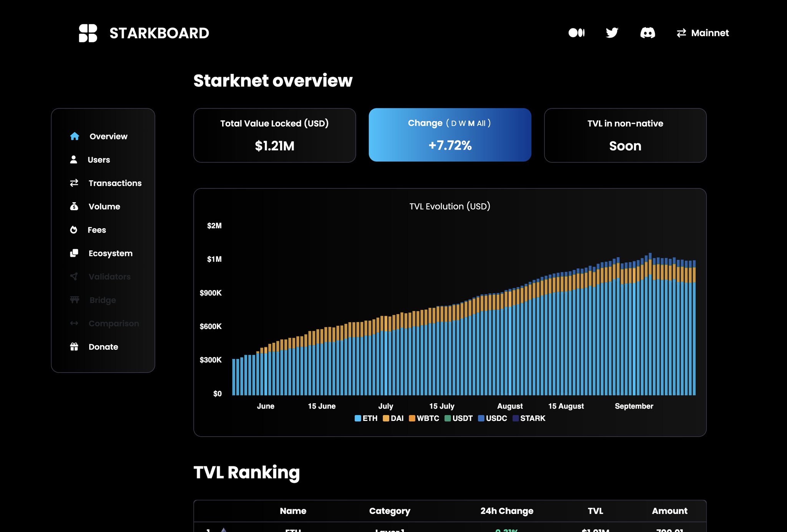The height and width of the screenshot is (532, 787).
Task: Open the Donate page from the sidebar
Action: 103,346
